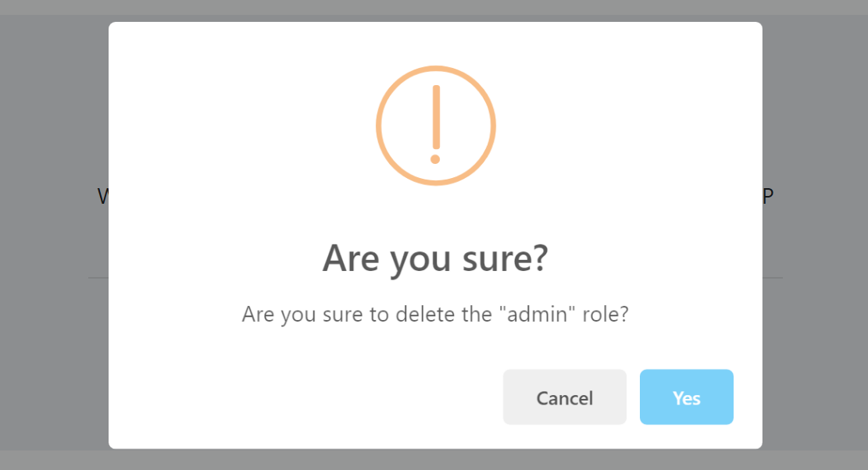The image size is (868, 470).
Task: Click the top edge of the warning glyph
Action: tap(436, 67)
